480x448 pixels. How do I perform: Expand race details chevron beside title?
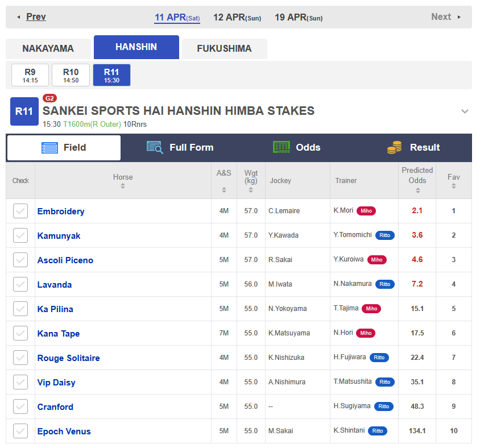coord(465,111)
